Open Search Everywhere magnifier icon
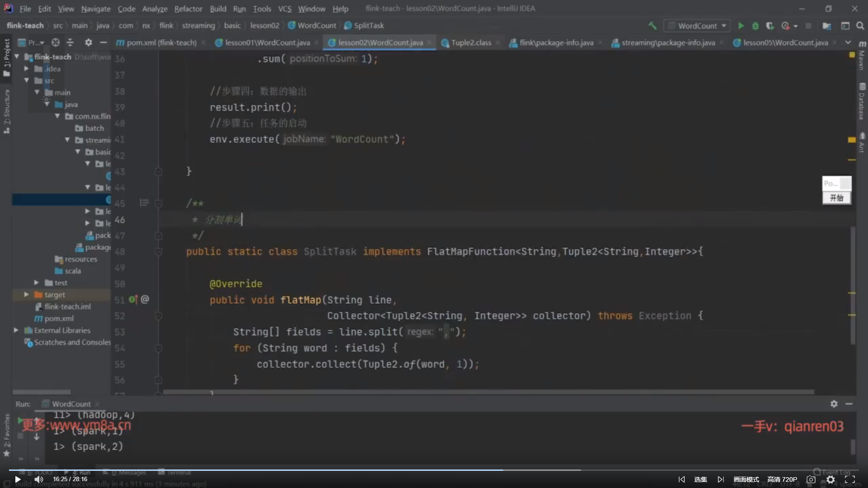The image size is (868, 488). pyautogui.click(x=860, y=26)
